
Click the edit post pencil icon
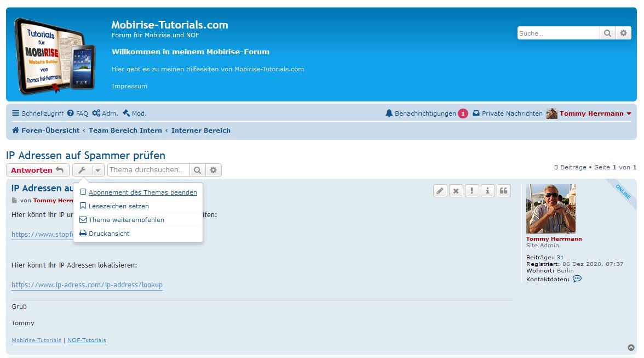440,191
